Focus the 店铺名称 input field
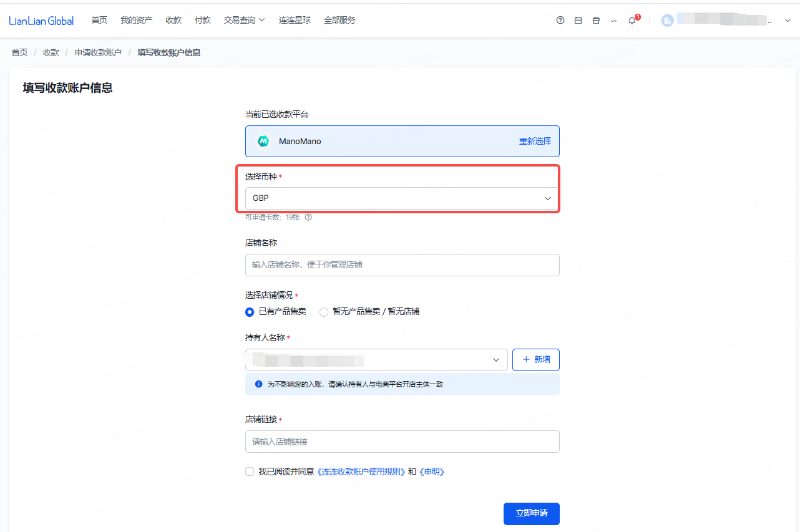Screen dimensions: 800x532 coord(402,265)
